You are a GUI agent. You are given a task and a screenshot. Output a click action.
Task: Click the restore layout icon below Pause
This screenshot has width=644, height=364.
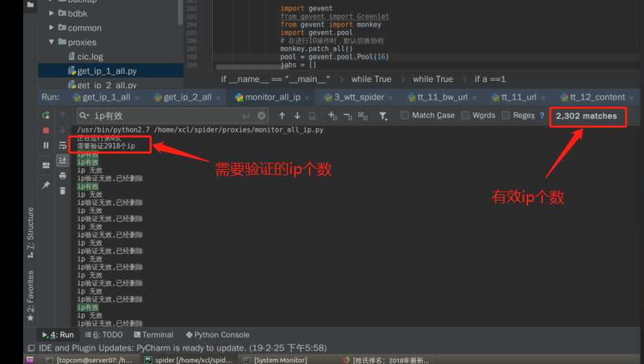tap(46, 166)
